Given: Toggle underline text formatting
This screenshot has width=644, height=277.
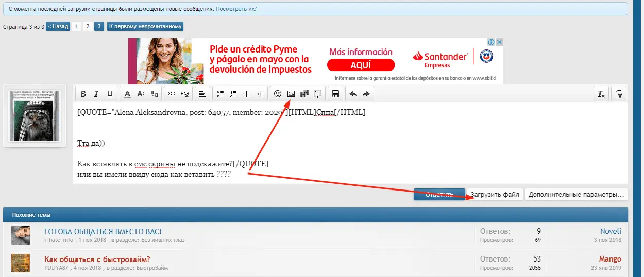Looking at the screenshot, I should coord(109,94).
